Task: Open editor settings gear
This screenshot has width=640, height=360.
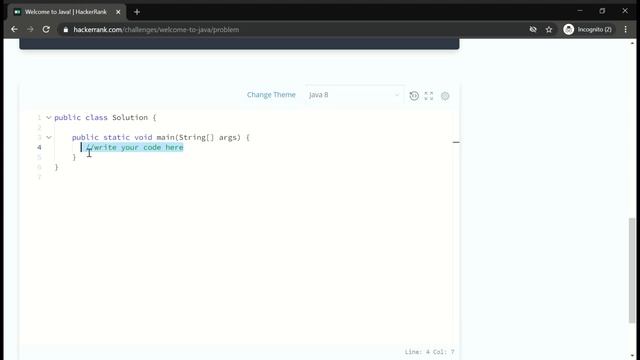Action: 445,96
